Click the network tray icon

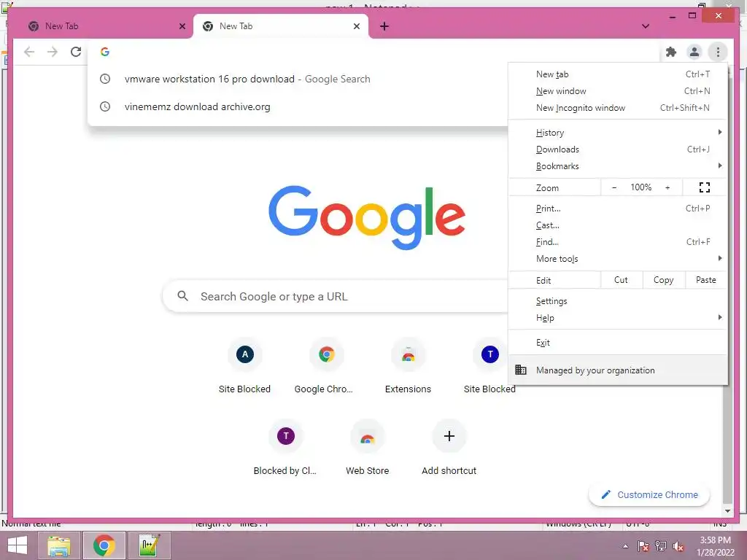[x=661, y=546]
